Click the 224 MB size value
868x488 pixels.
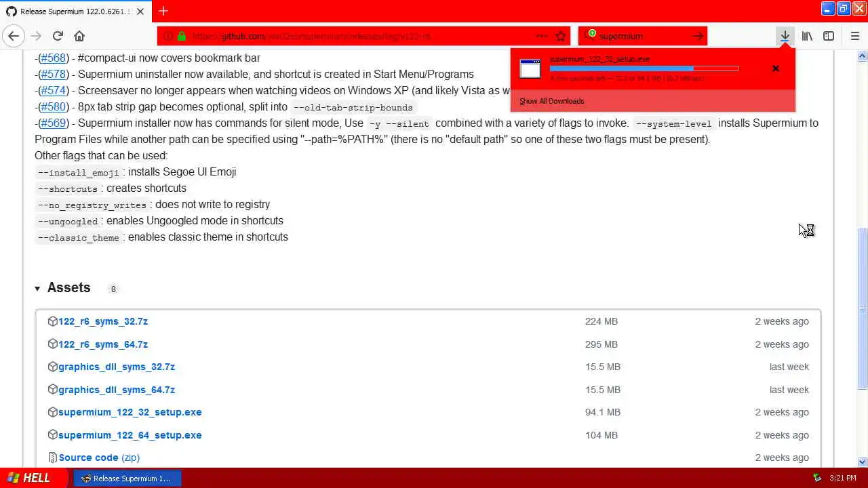tap(601, 321)
